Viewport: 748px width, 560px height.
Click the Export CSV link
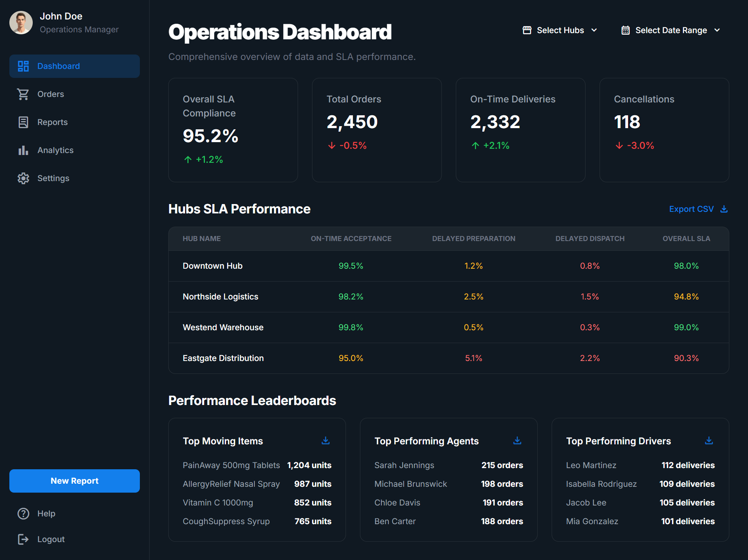pyautogui.click(x=692, y=209)
